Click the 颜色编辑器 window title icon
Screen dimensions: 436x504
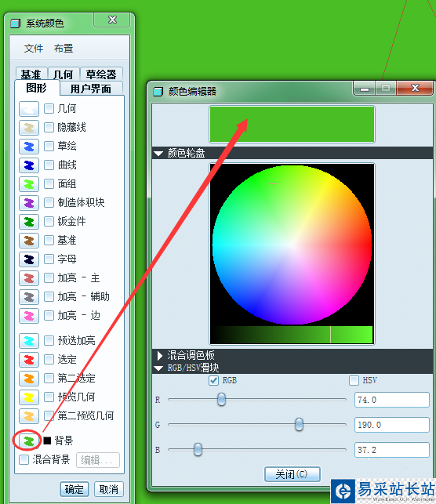158,92
